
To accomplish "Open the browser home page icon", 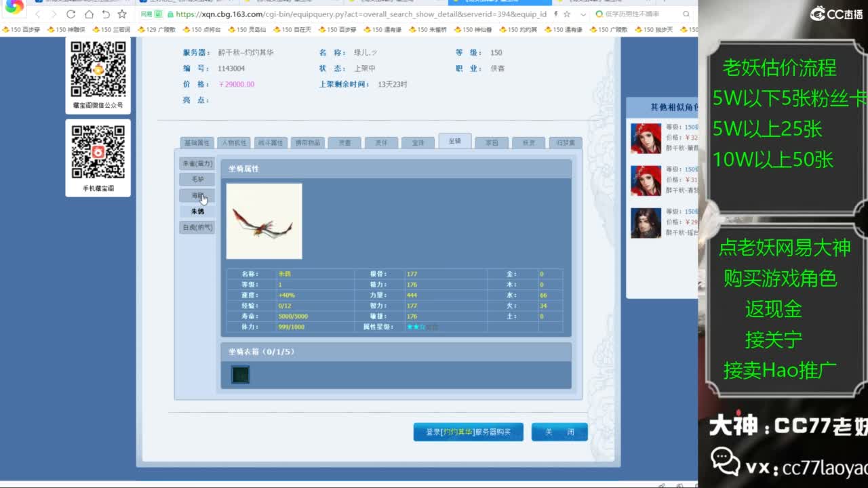I will (x=89, y=14).
